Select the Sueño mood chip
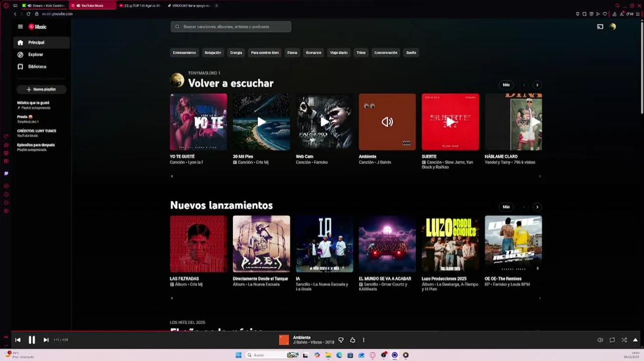 point(411,53)
